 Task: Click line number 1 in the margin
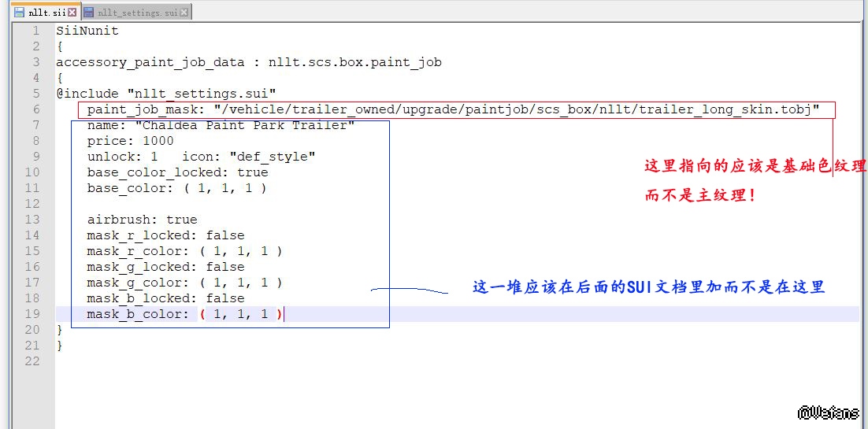(36, 31)
